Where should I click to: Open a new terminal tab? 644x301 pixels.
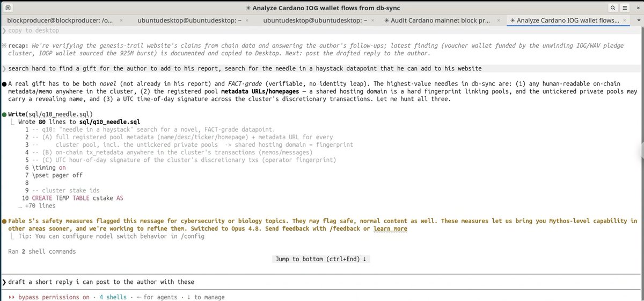(7, 8)
